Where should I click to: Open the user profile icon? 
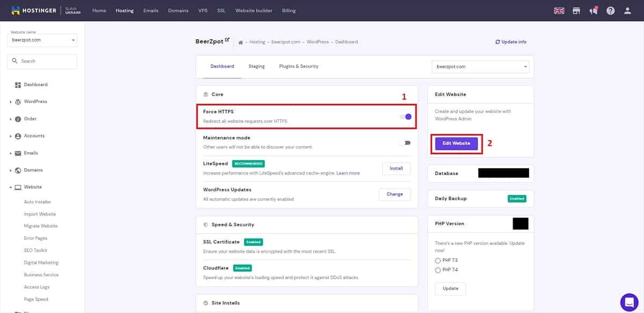pyautogui.click(x=627, y=11)
